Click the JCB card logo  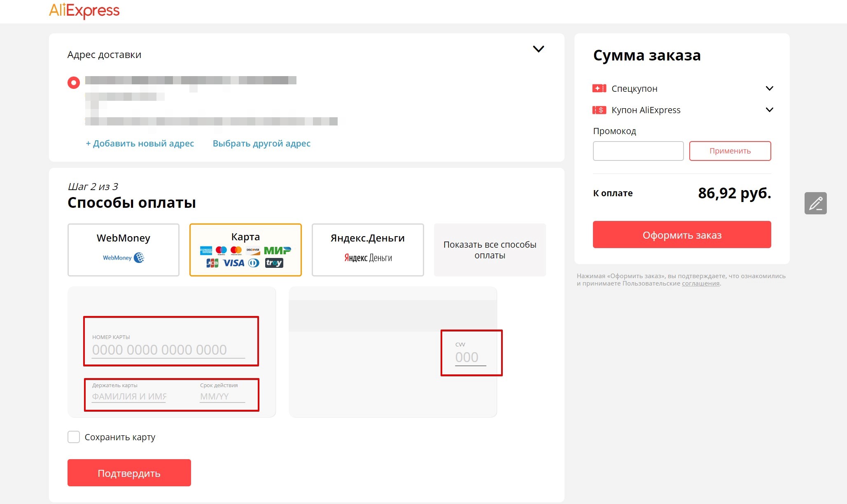[x=212, y=263]
